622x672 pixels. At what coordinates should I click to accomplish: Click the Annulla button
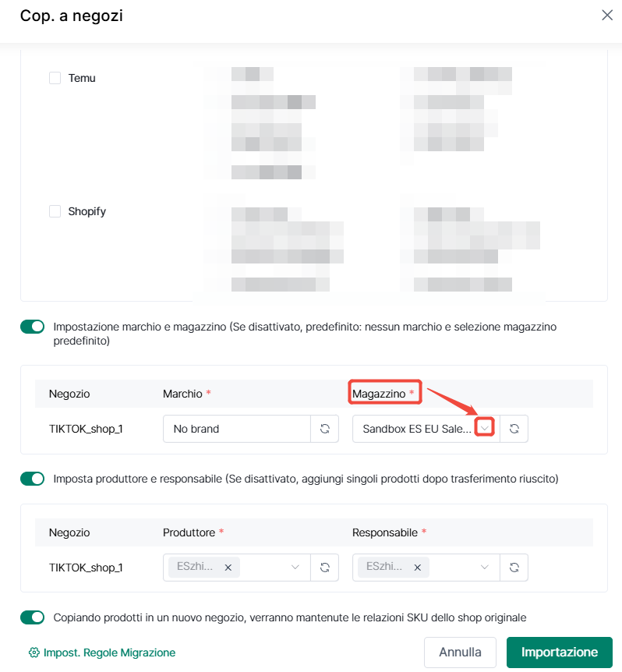460,653
